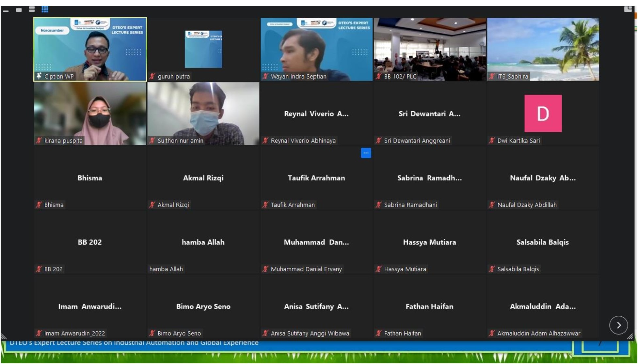Click the hamba Allah name label
This screenshot has height=364, width=638.
[166, 269]
